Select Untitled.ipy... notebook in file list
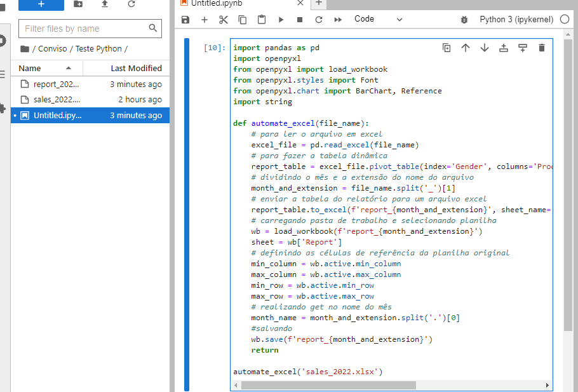Viewport: 578px width, 392px height. [x=90, y=116]
